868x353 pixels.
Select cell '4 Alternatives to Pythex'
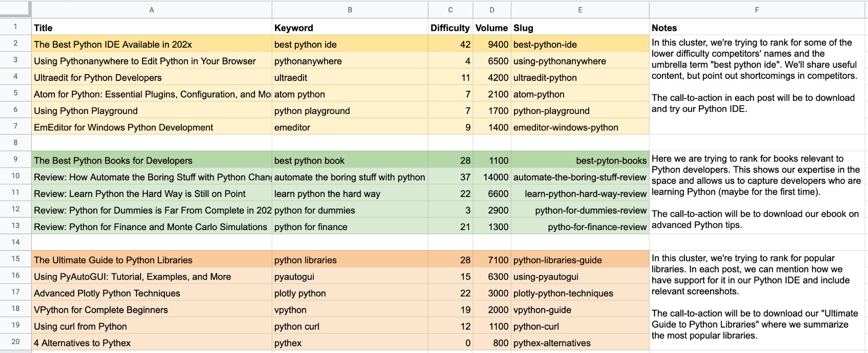coord(152,342)
